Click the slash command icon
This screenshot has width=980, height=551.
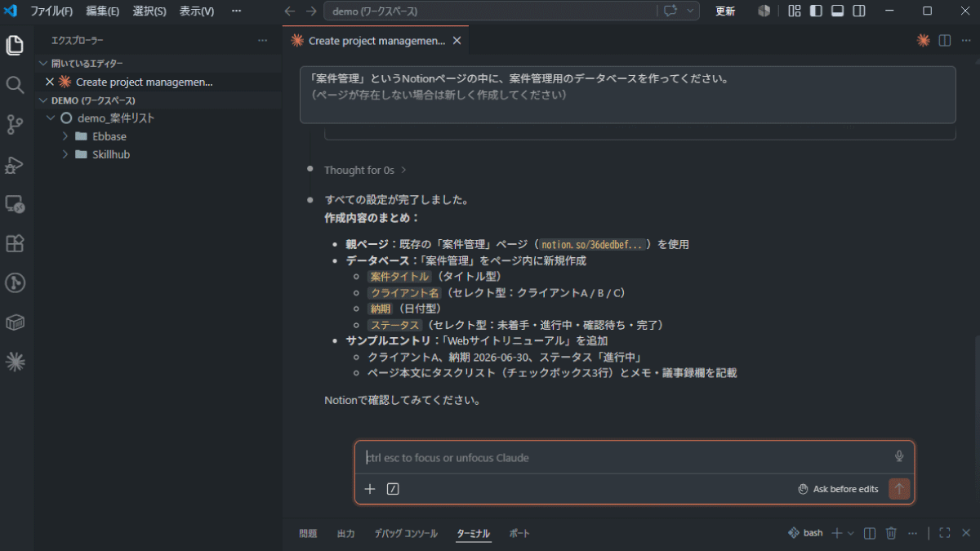pos(393,489)
